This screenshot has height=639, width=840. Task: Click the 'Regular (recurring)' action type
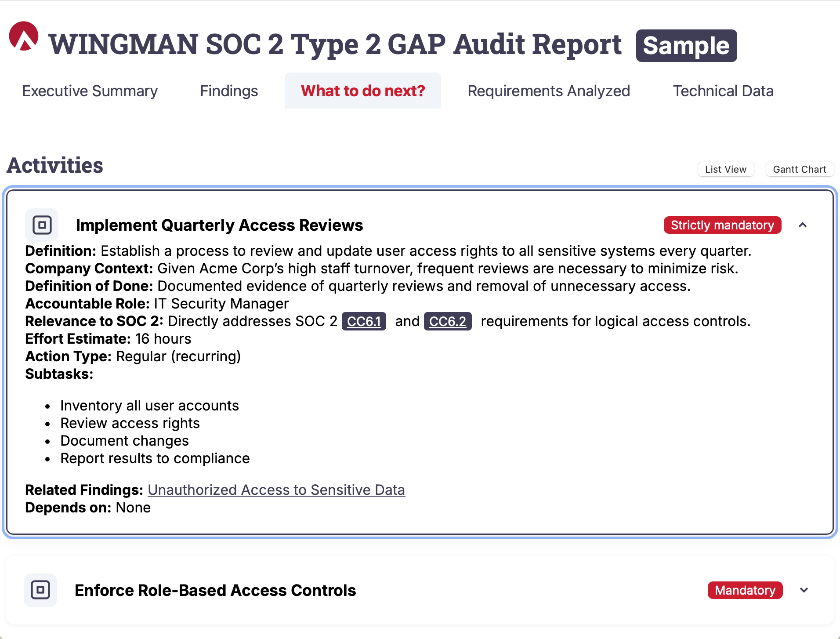coord(178,356)
